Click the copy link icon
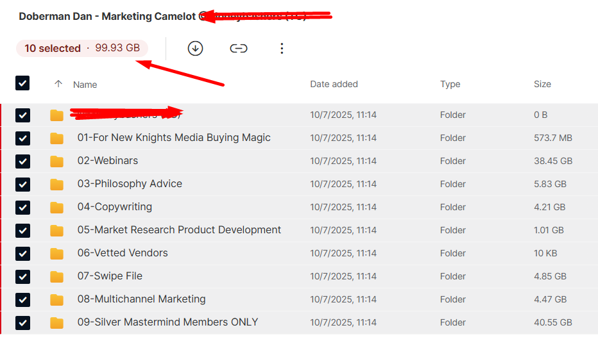The image size is (598, 364). [x=239, y=48]
